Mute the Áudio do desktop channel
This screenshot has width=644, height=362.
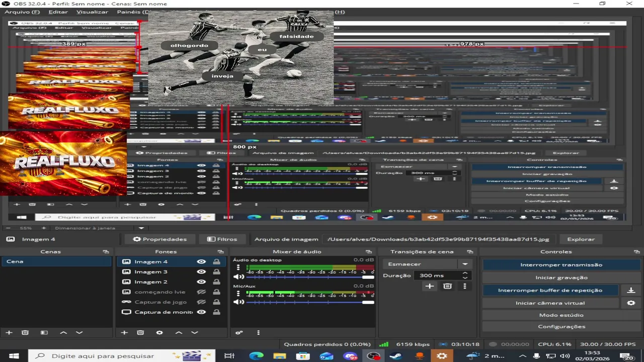pos(238,277)
